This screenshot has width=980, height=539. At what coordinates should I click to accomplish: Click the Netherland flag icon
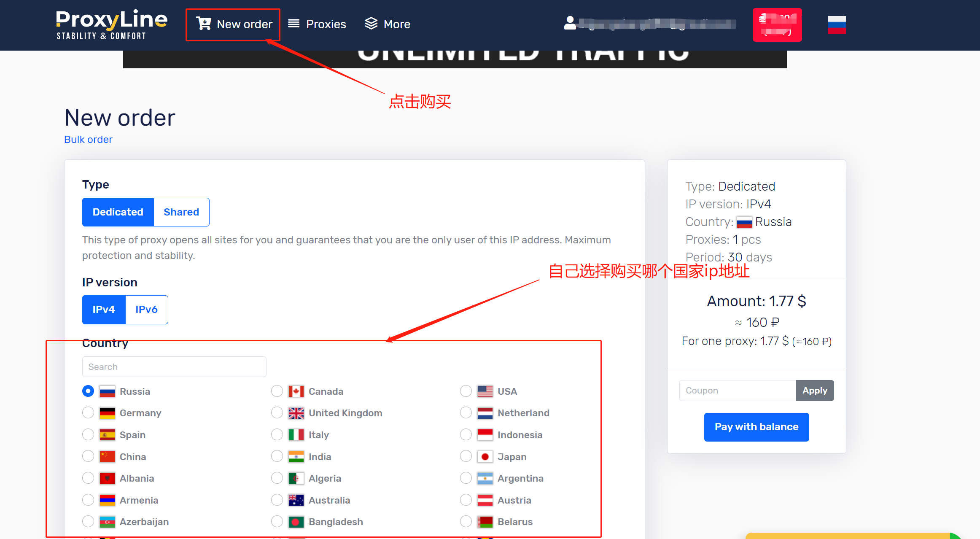tap(485, 413)
